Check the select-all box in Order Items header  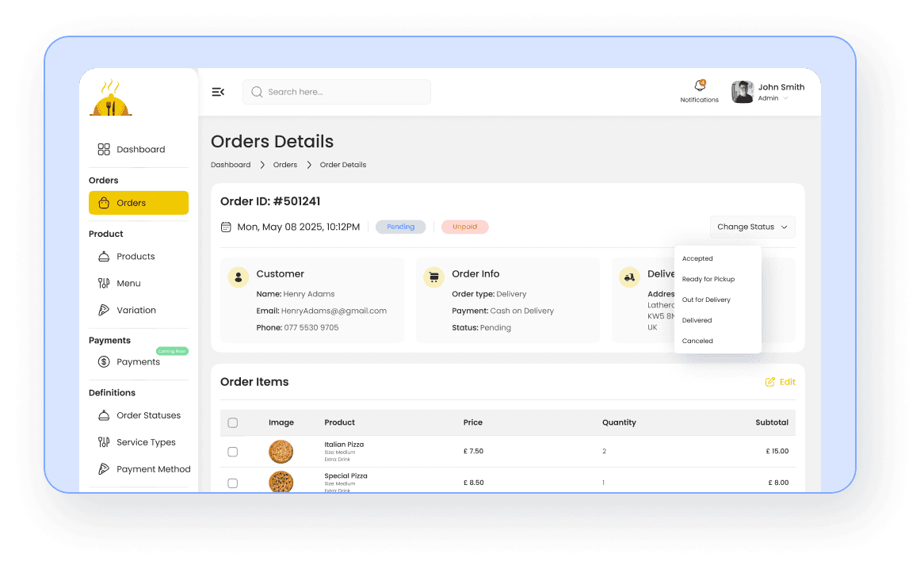[233, 422]
